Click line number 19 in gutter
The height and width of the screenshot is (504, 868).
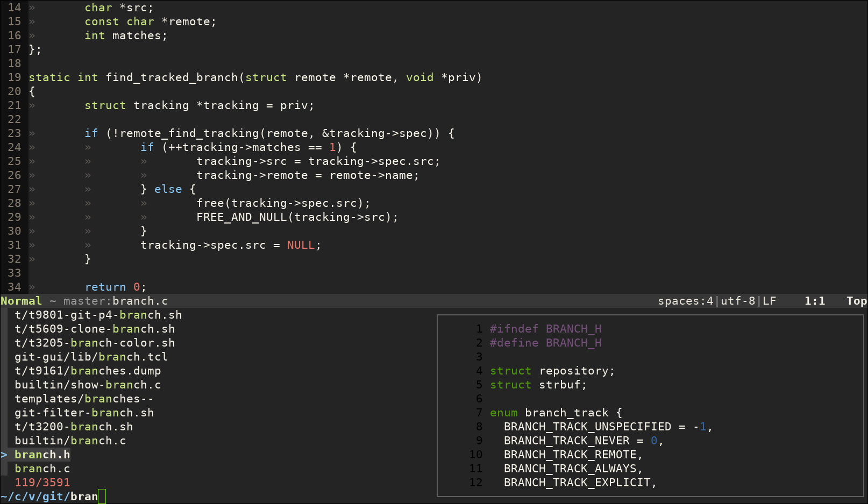click(15, 77)
